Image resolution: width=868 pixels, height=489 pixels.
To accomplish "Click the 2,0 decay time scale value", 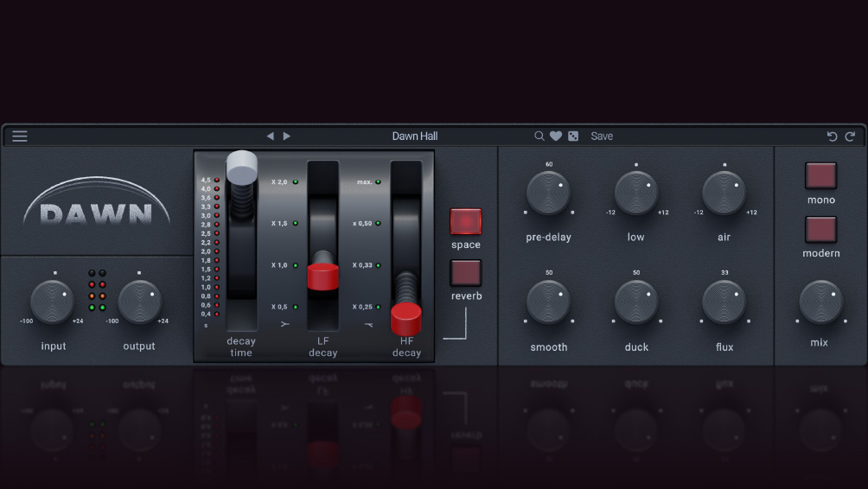I will [206, 251].
